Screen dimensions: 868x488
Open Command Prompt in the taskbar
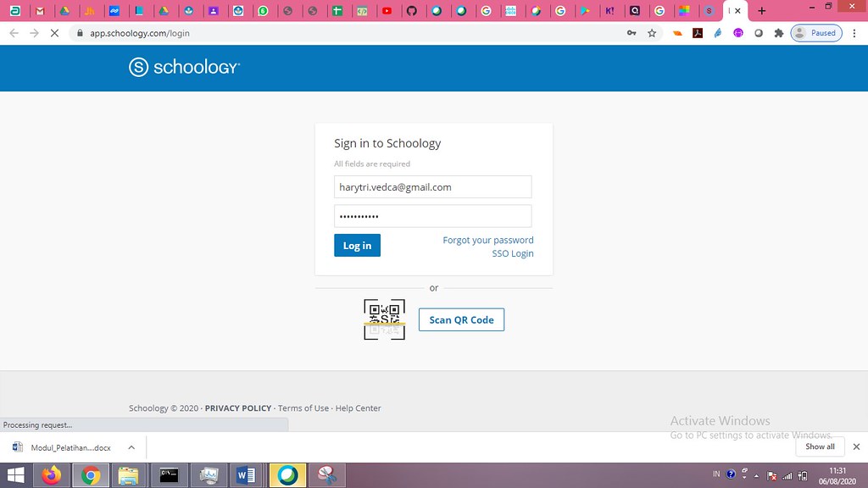(169, 475)
